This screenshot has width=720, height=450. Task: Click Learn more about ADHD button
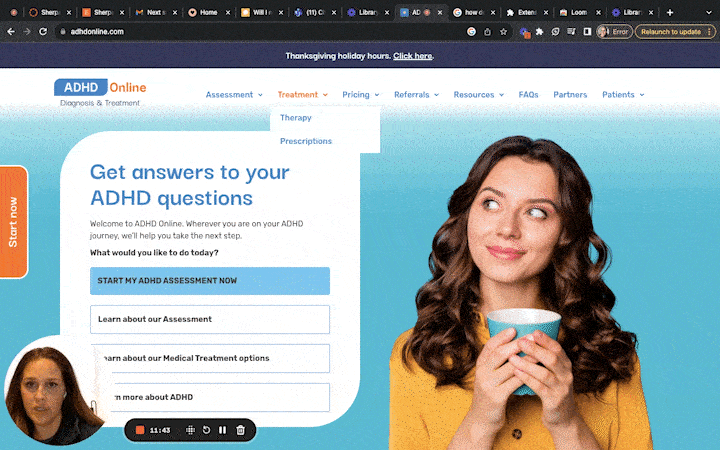pos(210,397)
